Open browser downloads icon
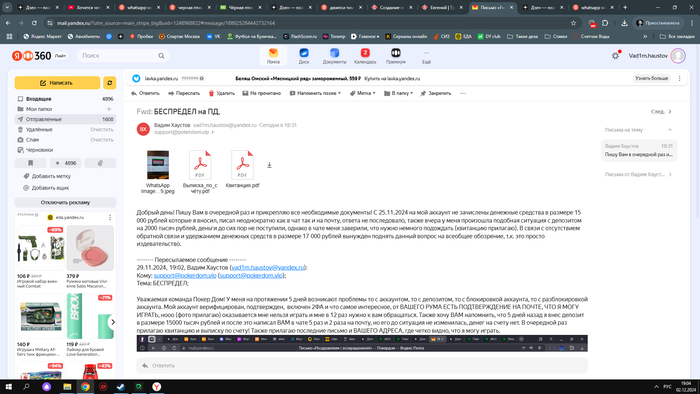 pos(624,23)
